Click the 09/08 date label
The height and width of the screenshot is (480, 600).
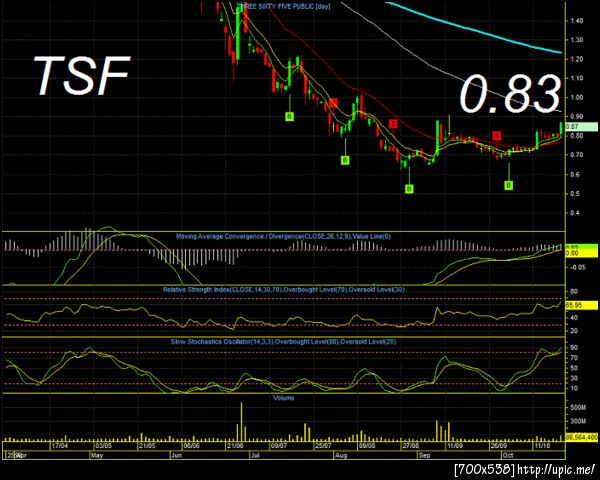[x=367, y=446]
